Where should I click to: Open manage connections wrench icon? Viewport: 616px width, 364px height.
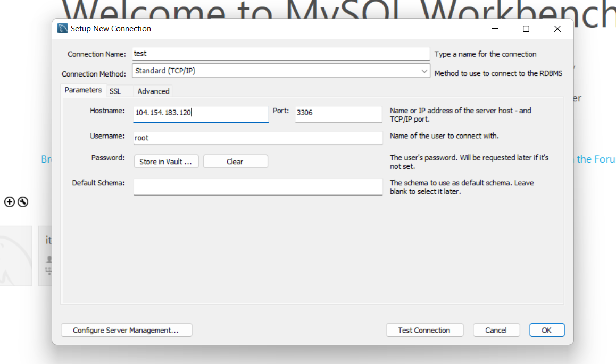tap(23, 202)
